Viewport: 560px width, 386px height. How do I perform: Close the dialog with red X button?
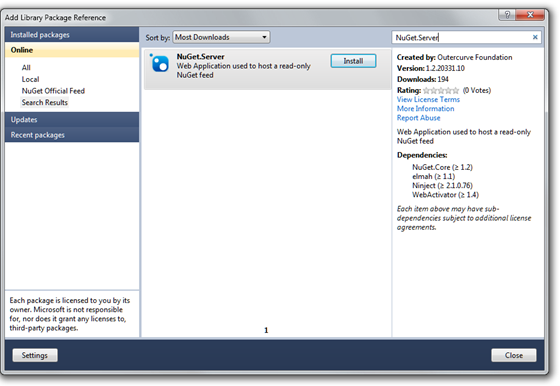(530, 15)
